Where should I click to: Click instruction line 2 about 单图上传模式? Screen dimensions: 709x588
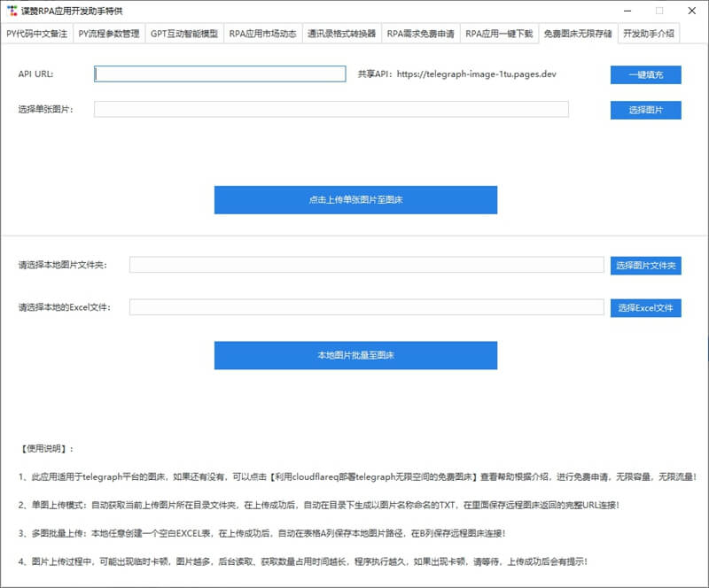319,506
